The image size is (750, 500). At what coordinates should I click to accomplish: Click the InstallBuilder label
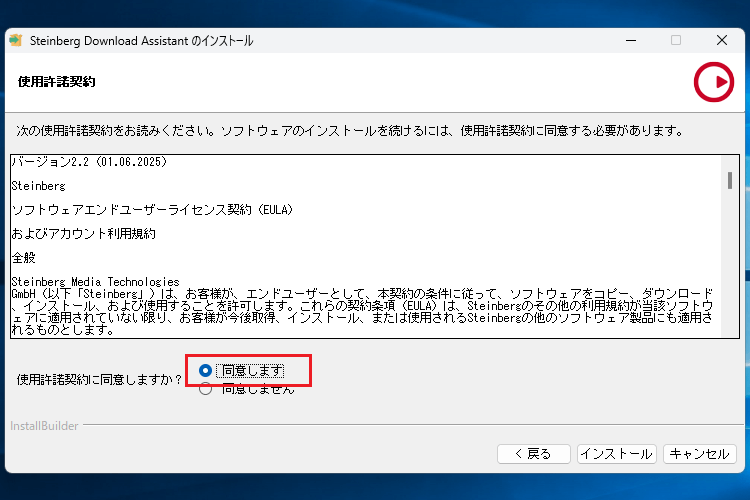(44, 426)
